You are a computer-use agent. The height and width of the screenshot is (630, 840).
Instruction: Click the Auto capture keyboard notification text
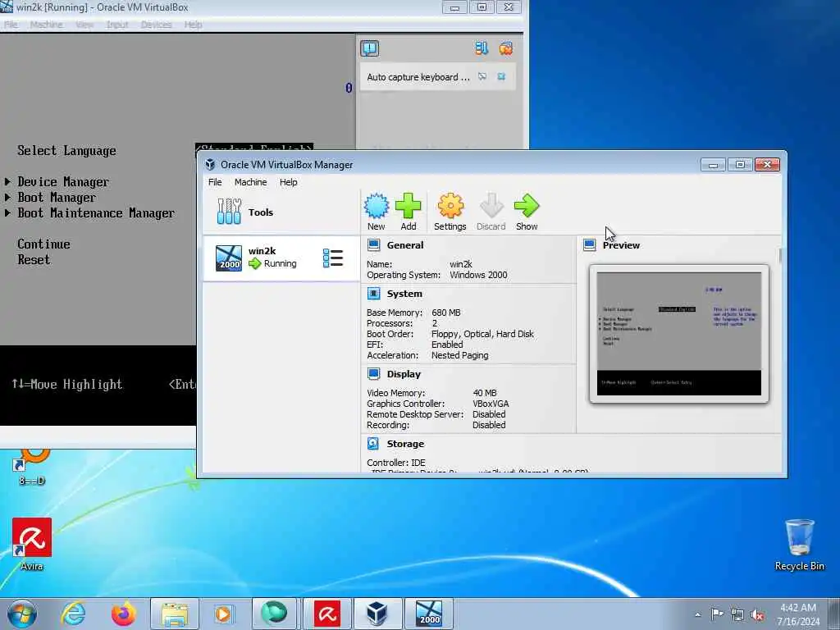[418, 77]
